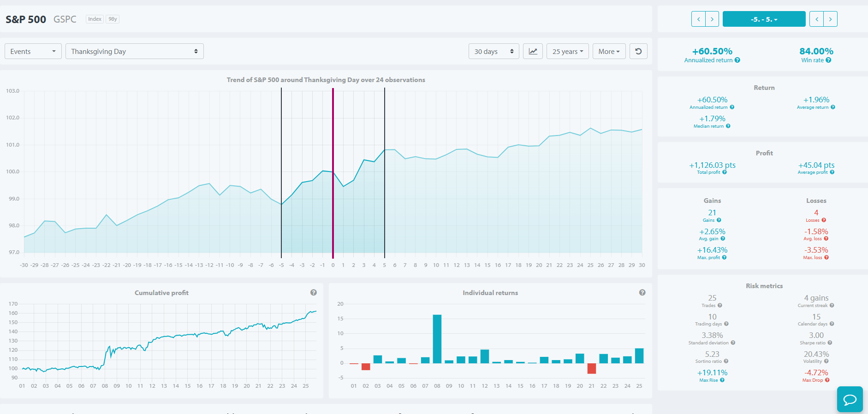Click the chart type toggle icon
Viewport: 868px width, 414px height.
pos(533,51)
